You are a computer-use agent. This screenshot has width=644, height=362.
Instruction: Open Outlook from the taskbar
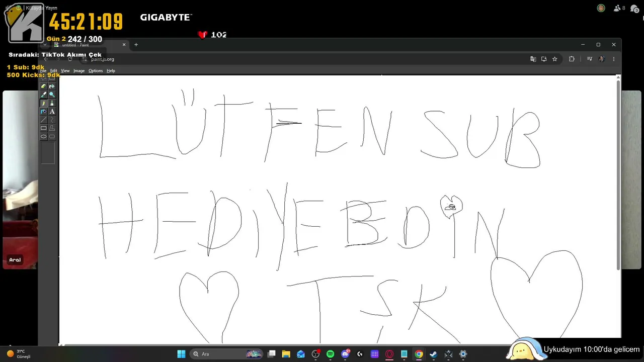coord(301,354)
